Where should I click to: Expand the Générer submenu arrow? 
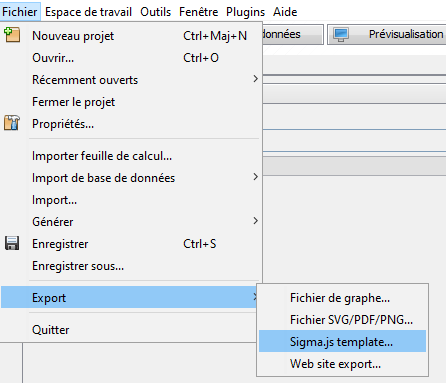tap(255, 221)
